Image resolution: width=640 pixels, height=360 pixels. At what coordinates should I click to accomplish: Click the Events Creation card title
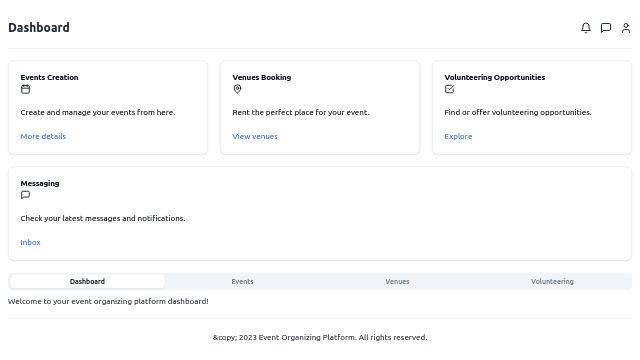pyautogui.click(x=49, y=77)
